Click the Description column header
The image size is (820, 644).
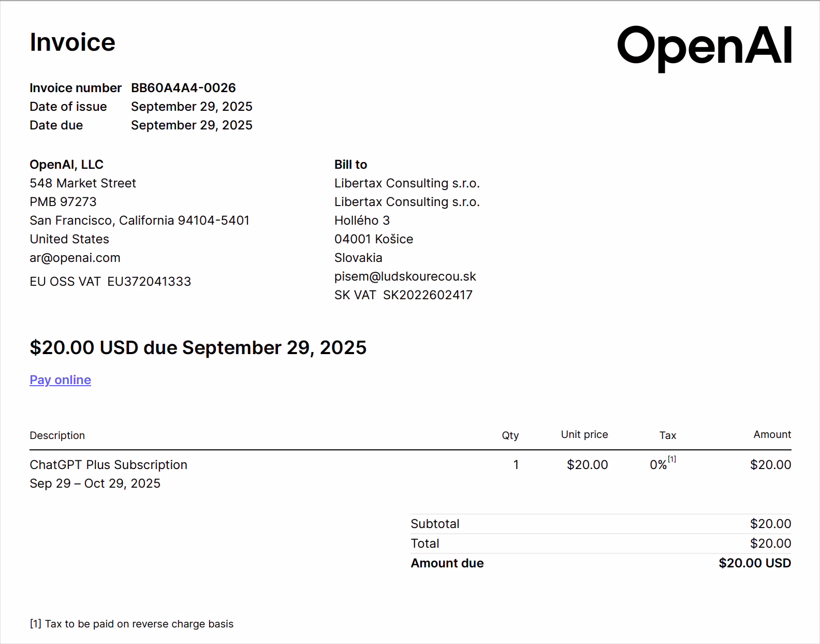pyautogui.click(x=57, y=435)
